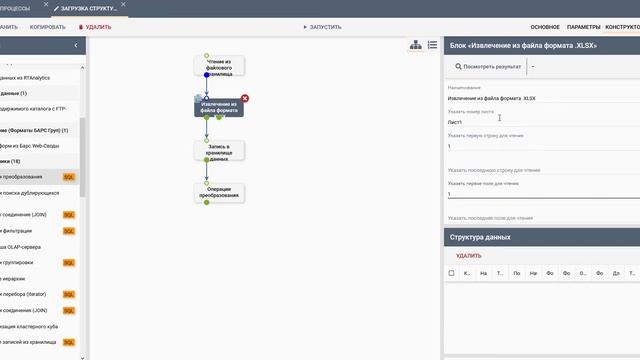Screen dimensions: 640x360
Task: Expand '(Форматы БАРС Груп) (1)' group header
Action: (40, 131)
